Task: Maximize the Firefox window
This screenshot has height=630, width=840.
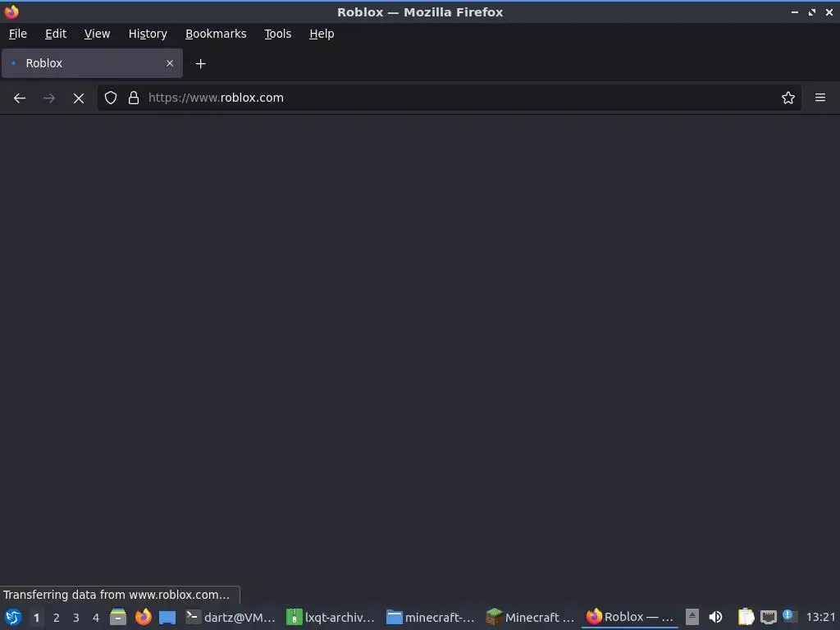Action: pyautogui.click(x=811, y=11)
